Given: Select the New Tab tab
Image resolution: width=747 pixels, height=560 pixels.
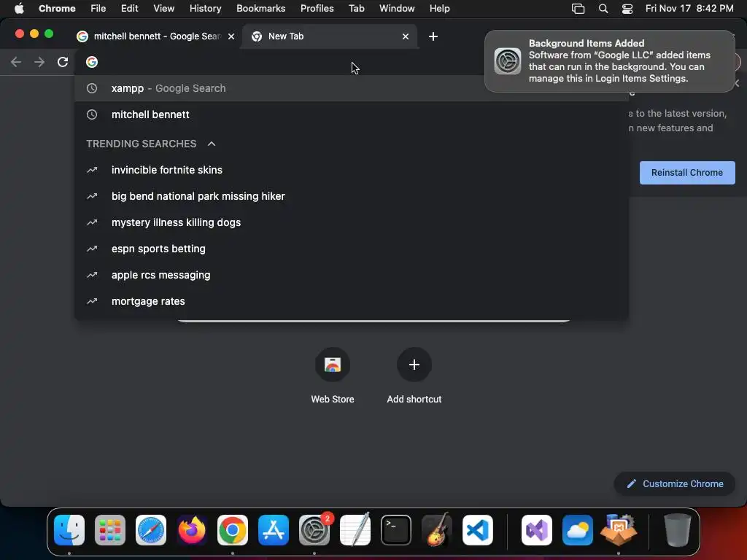Looking at the screenshot, I should pyautogui.click(x=329, y=36).
